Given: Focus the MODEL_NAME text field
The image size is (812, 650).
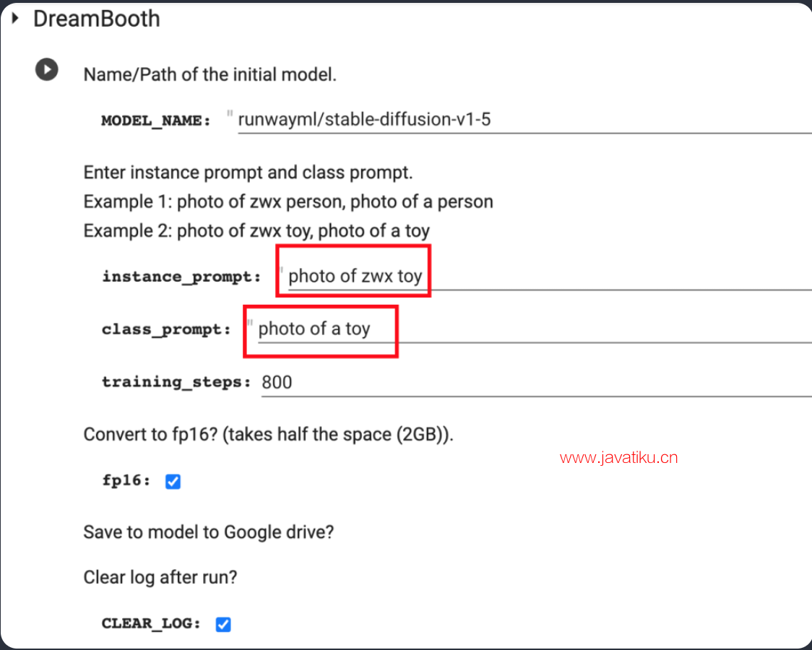Looking at the screenshot, I should point(524,120).
